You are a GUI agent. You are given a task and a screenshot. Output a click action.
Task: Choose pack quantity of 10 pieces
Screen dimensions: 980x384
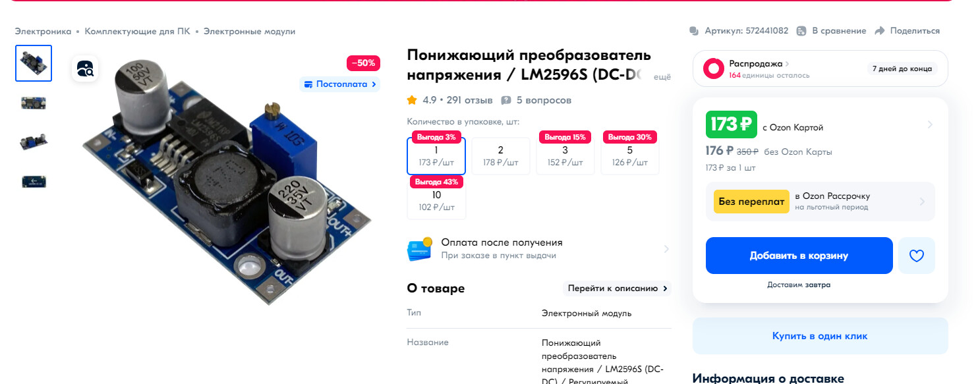(x=436, y=201)
